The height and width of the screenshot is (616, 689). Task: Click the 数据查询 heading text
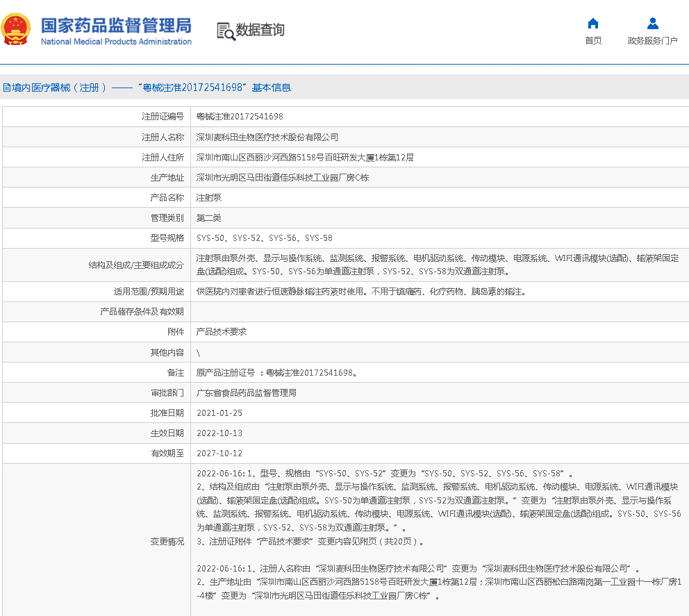(x=260, y=30)
